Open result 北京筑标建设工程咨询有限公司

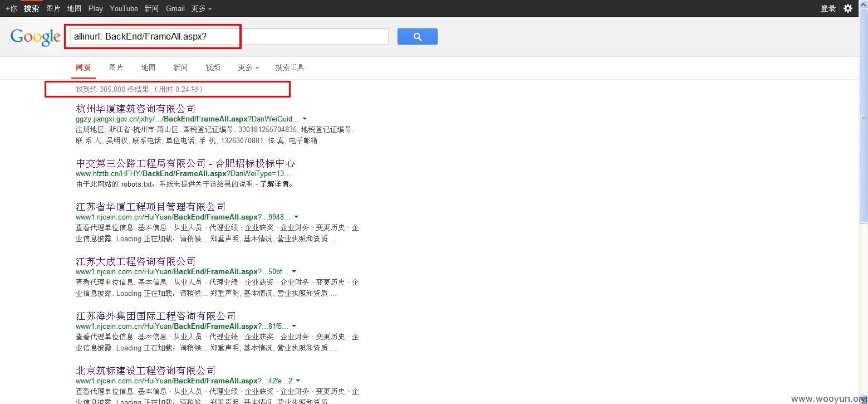pos(146,371)
